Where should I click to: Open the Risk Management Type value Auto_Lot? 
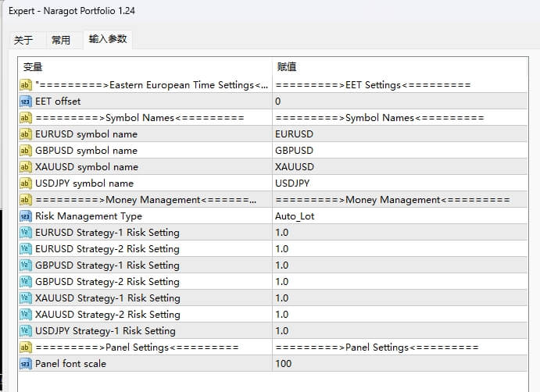[400, 216]
